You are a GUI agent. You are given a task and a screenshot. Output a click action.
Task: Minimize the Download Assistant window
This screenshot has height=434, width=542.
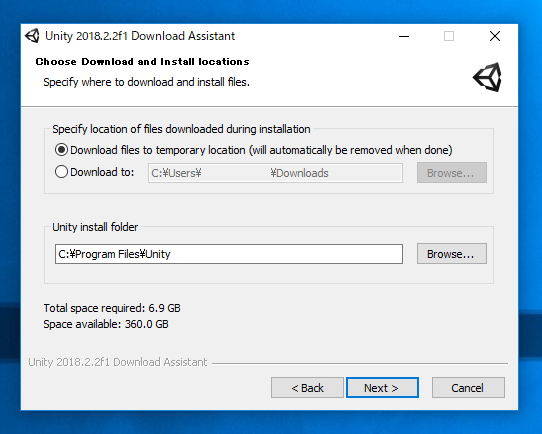click(x=404, y=36)
